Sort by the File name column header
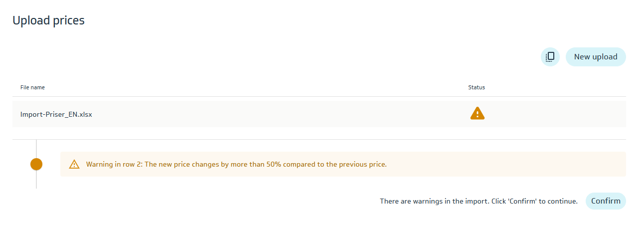Image resolution: width=644 pixels, height=232 pixels. pyautogui.click(x=32, y=87)
